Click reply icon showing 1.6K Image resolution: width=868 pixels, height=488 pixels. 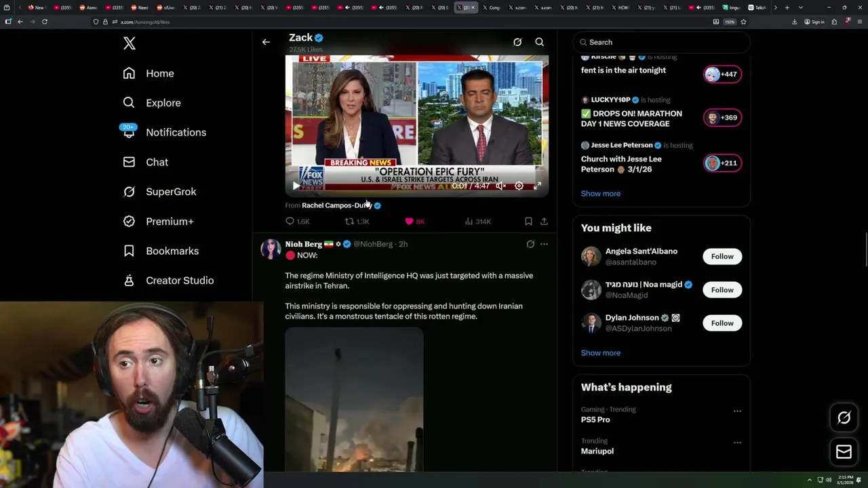point(298,222)
